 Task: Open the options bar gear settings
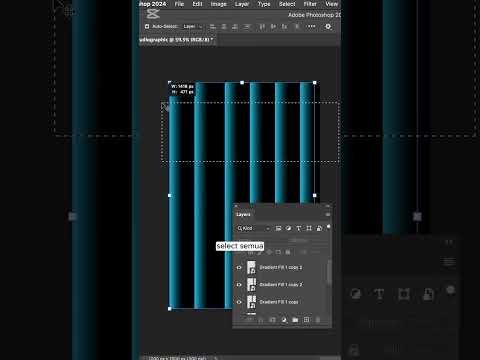click(x=328, y=26)
